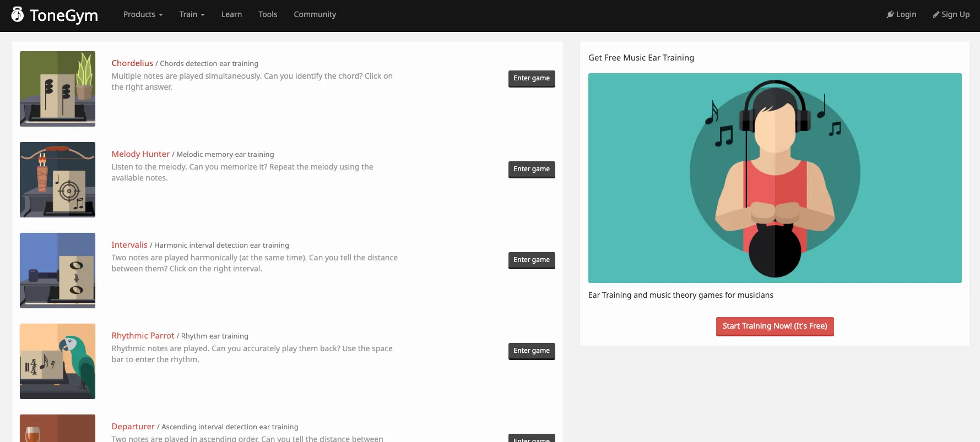Click the Login link
This screenshot has height=442, width=980.
901,14
